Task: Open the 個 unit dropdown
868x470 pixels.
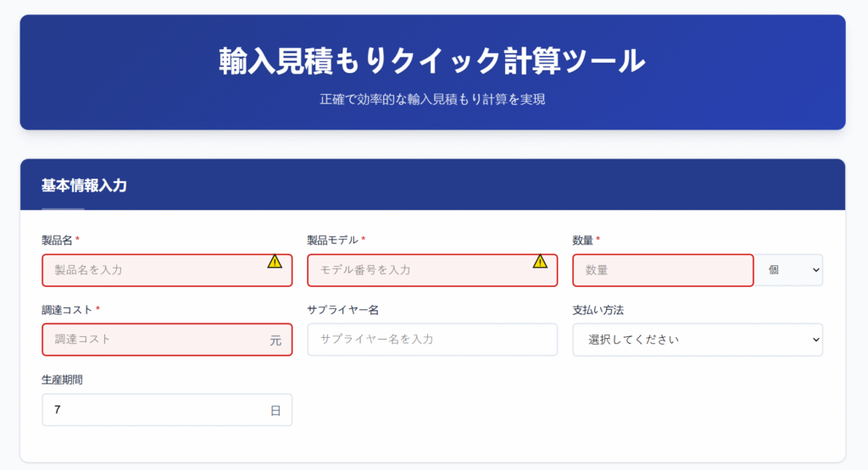Action: [790, 270]
